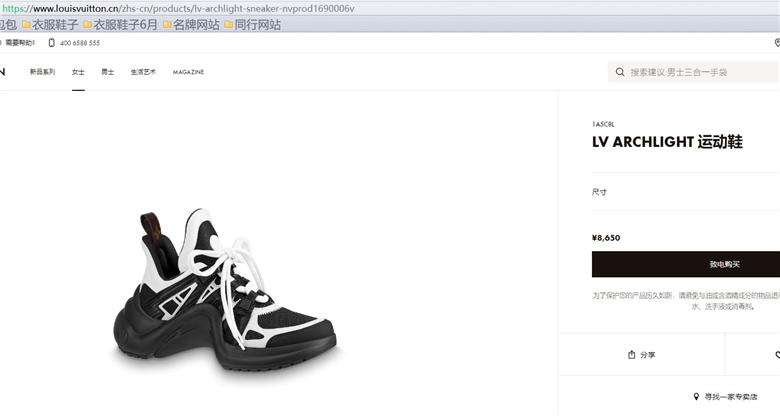Click the search magnifier icon
780x417 pixels.
(x=620, y=72)
